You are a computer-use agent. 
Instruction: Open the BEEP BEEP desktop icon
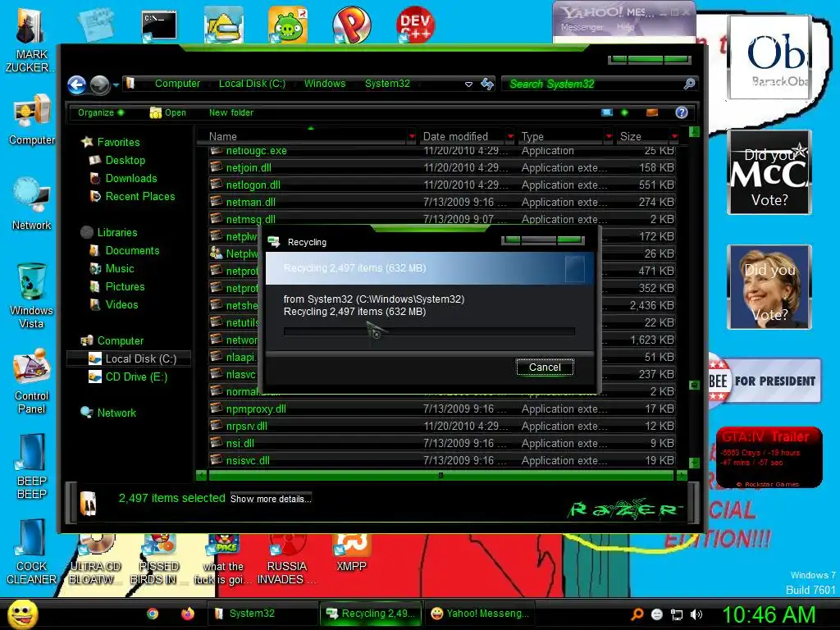32,467
